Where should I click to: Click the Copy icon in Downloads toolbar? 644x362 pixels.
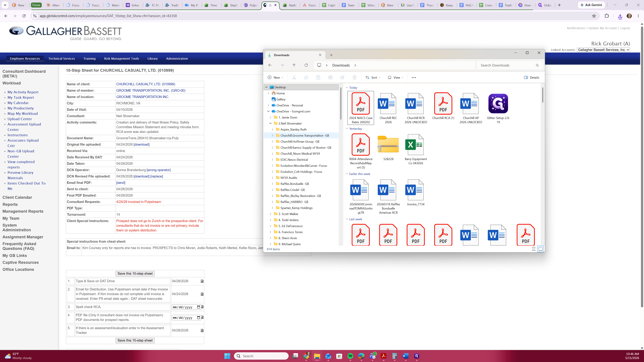(306, 77)
